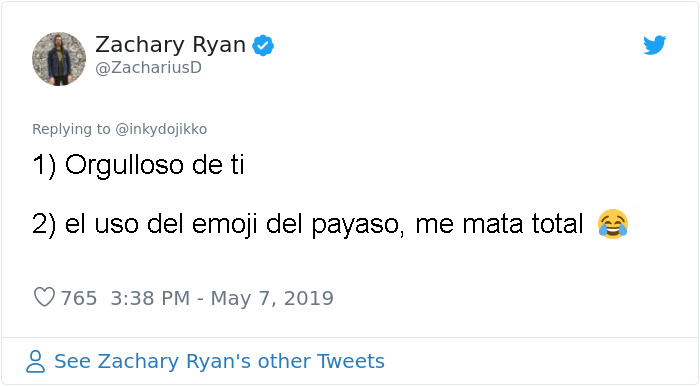This screenshot has height=386, width=700.
Task: Click the word "Orgulloso" in the tweet
Action: click(125, 166)
